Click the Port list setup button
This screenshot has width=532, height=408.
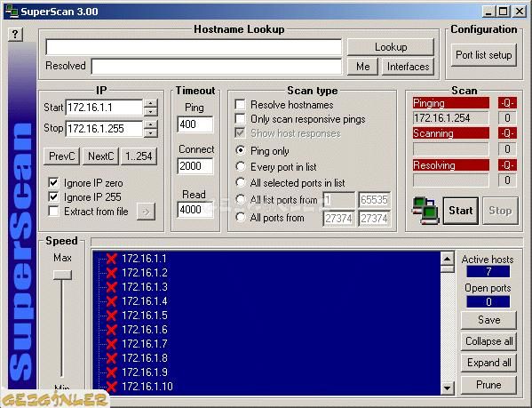(484, 55)
